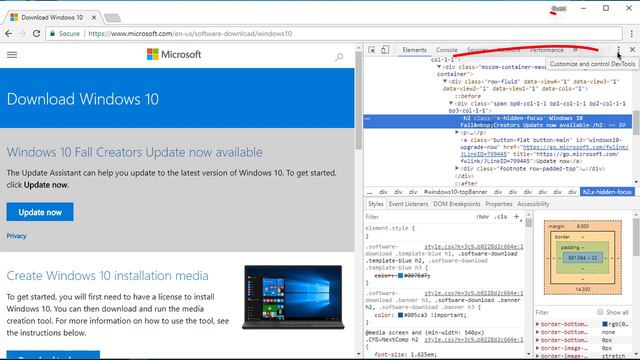640x360 pixels.
Task: Click the Update now button
Action: [40, 212]
